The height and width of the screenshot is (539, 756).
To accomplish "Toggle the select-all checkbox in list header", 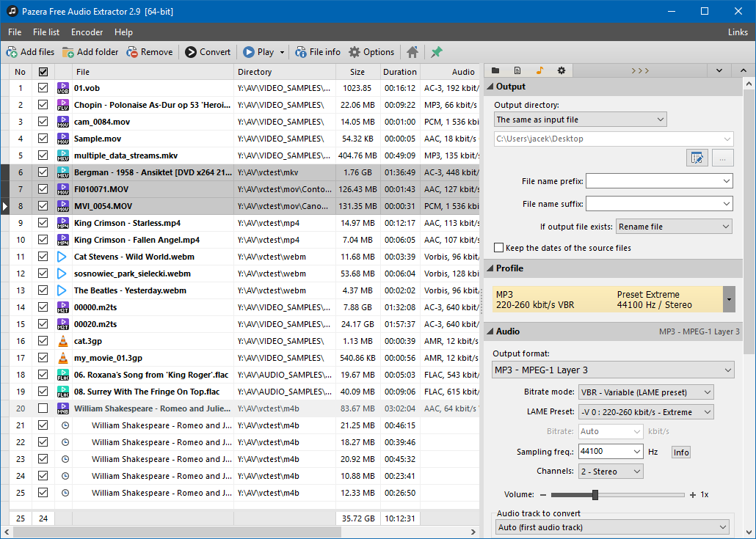I will point(43,72).
